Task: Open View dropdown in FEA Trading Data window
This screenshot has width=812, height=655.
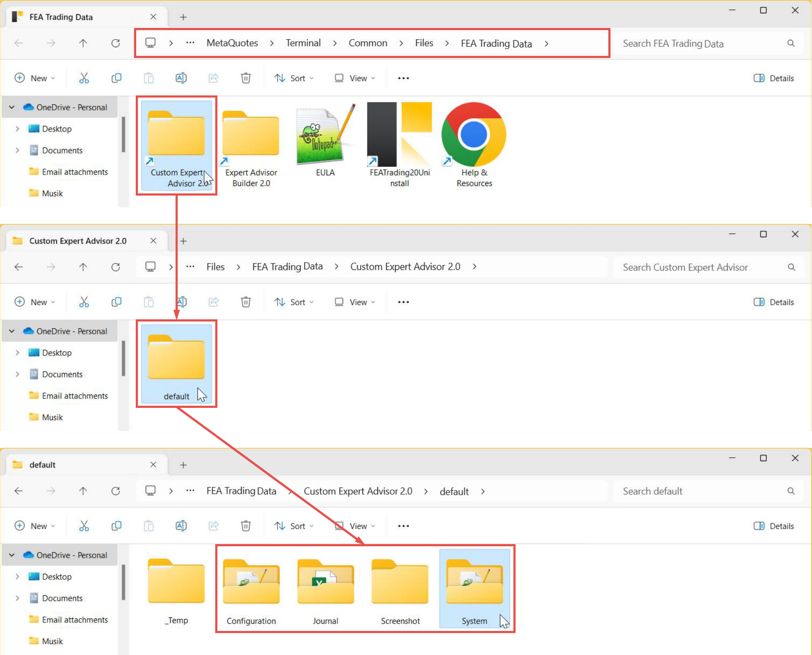Action: 355,78
